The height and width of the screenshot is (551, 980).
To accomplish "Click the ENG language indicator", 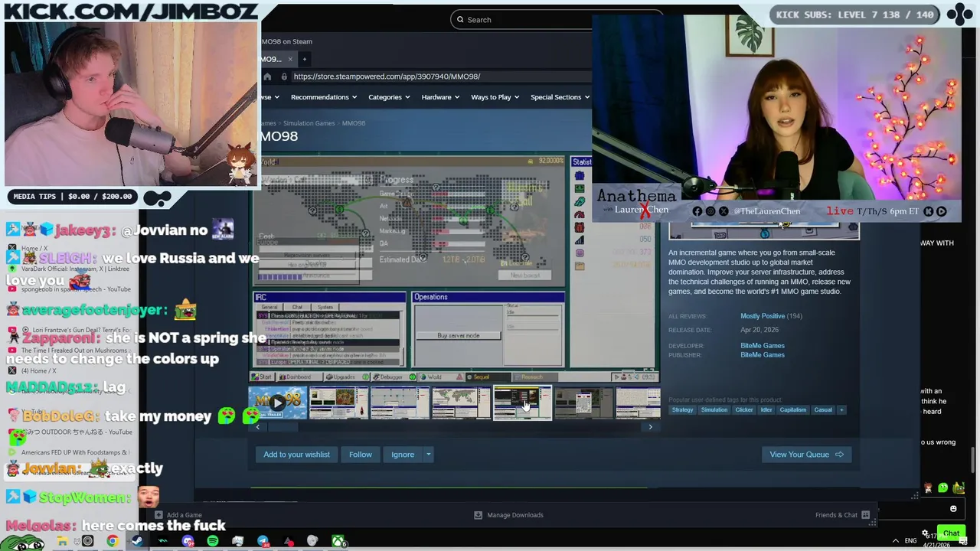I will [x=911, y=541].
